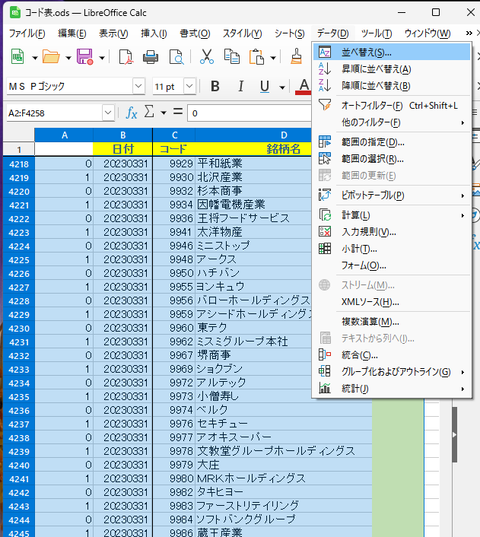Select 複数演算(M)... menu entry
This screenshot has height=537, width=480.
392,322
